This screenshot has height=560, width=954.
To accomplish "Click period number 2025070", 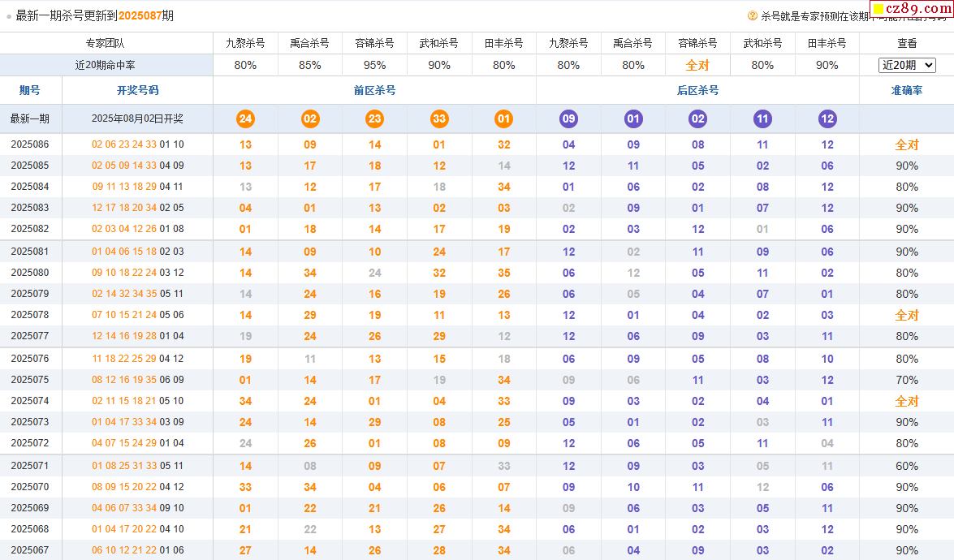I will point(30,487).
